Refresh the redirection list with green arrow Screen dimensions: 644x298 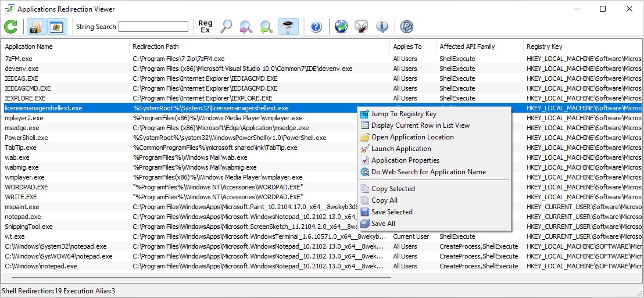pos(10,27)
